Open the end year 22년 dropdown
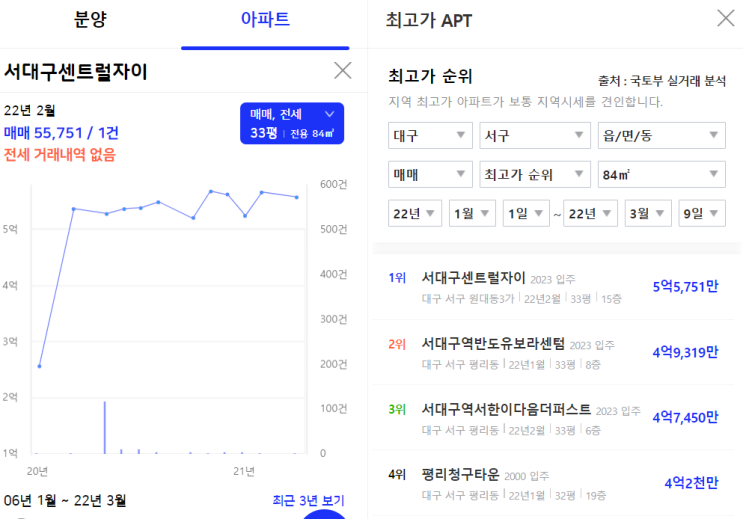 (x=590, y=213)
